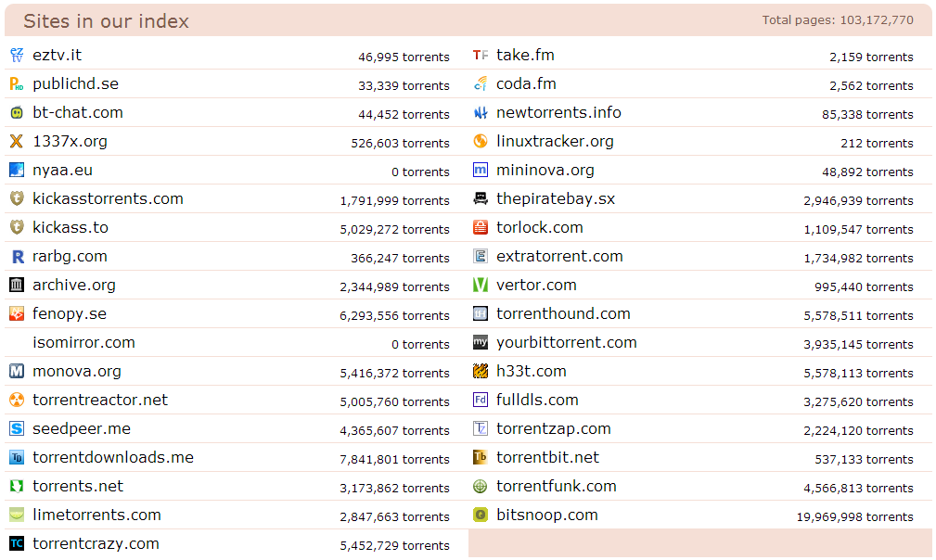Click the 1337x.org X icon

click(x=17, y=141)
